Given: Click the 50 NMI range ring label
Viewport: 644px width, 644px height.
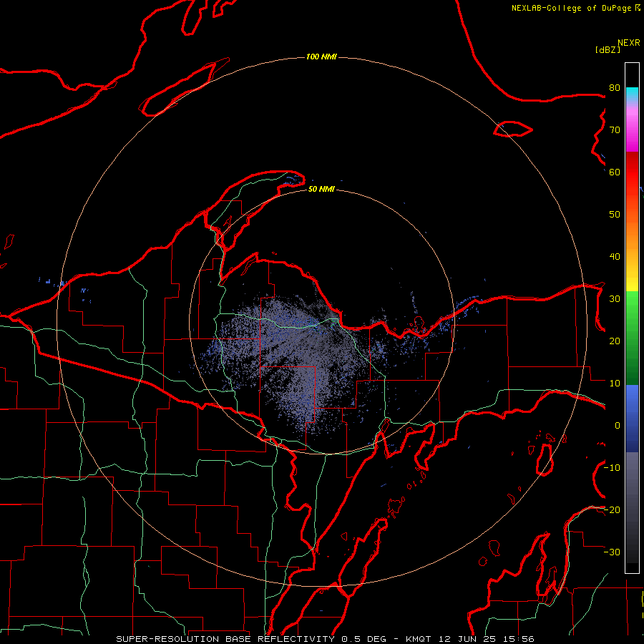Looking at the screenshot, I should (x=321, y=189).
